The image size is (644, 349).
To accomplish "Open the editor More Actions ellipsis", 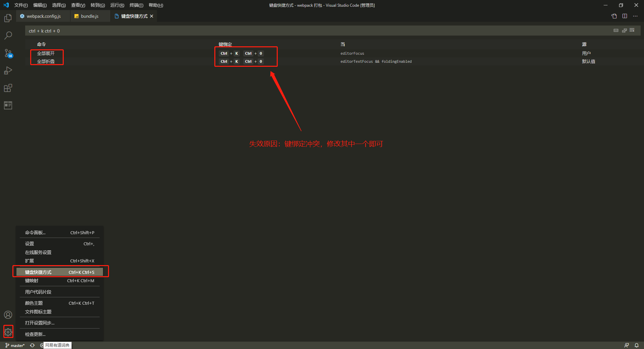I will pos(635,16).
